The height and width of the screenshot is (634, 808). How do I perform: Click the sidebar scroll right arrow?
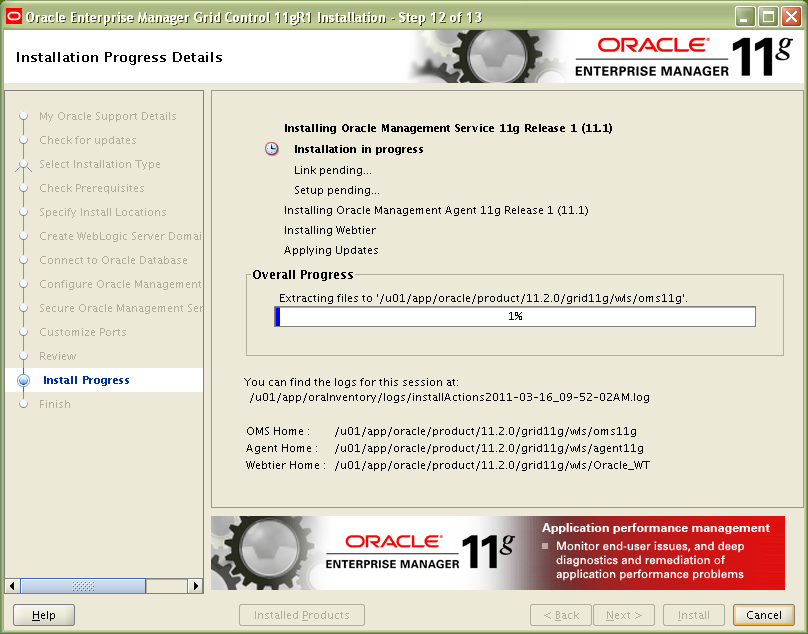(x=195, y=586)
